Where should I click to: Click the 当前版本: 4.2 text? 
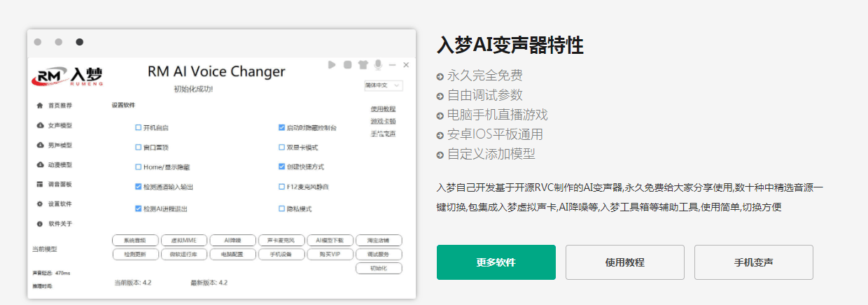(x=133, y=283)
